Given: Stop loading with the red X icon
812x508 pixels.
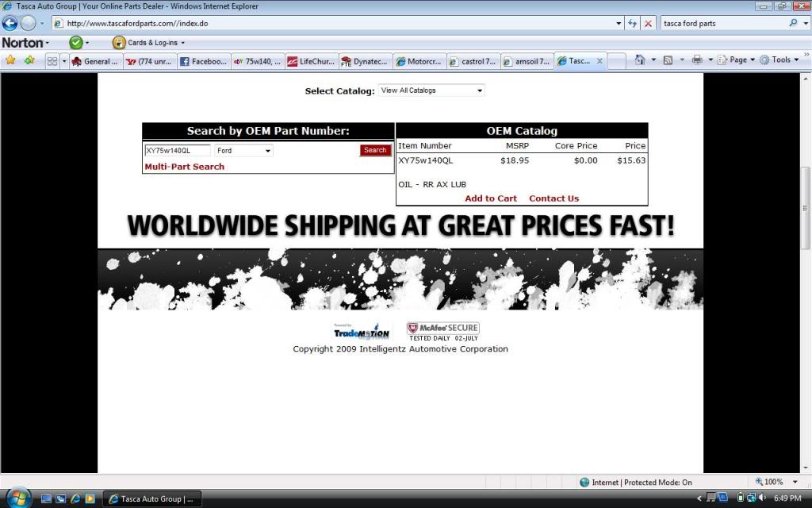Looking at the screenshot, I should [648, 23].
